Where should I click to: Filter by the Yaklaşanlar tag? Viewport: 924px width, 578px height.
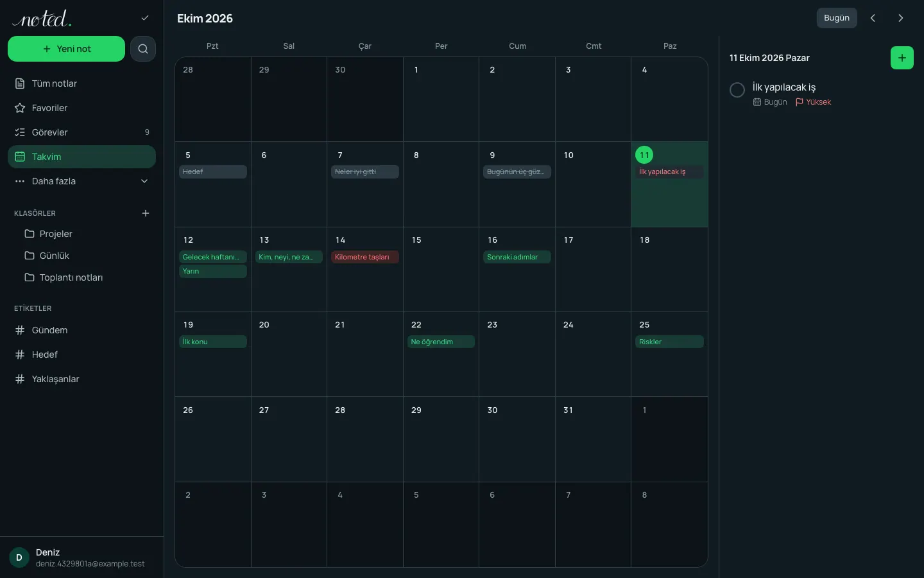[81, 379]
